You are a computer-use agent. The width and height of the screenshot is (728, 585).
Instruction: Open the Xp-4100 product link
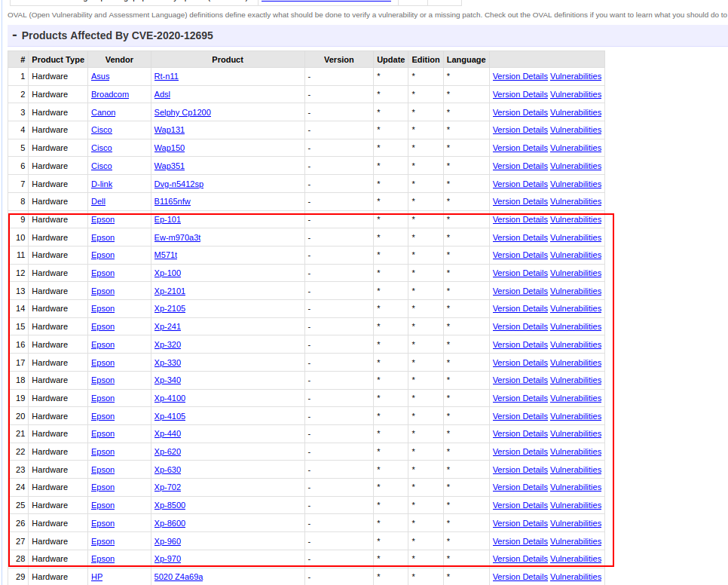pos(170,399)
